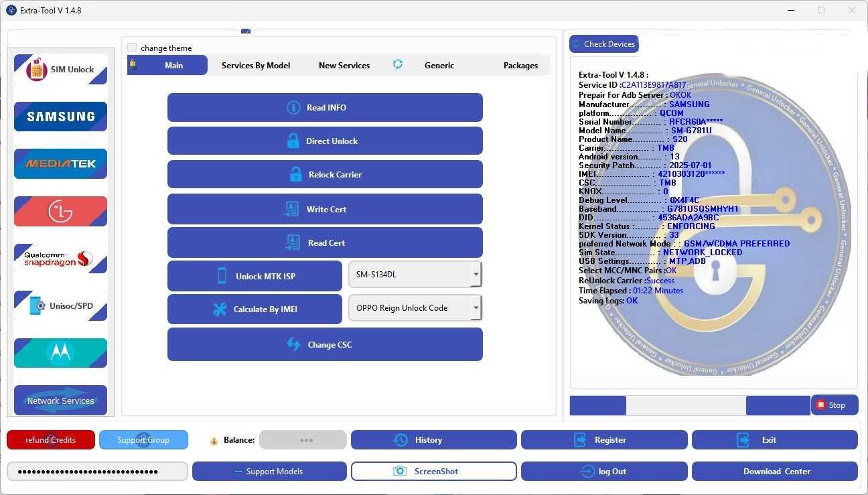Open the SIM Unlock sidebar section

pyautogui.click(x=60, y=70)
